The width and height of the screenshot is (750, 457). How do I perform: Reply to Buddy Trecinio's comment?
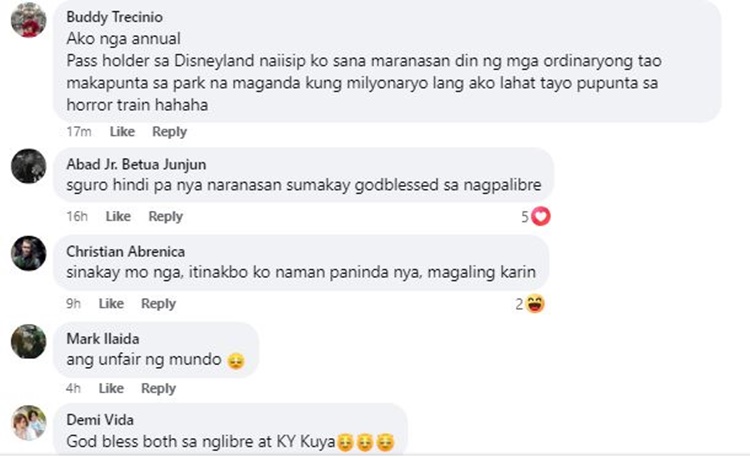coord(169,132)
